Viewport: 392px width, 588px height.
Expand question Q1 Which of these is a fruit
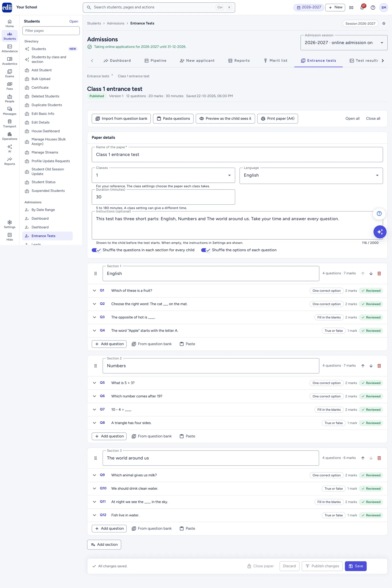pyautogui.click(x=95, y=291)
